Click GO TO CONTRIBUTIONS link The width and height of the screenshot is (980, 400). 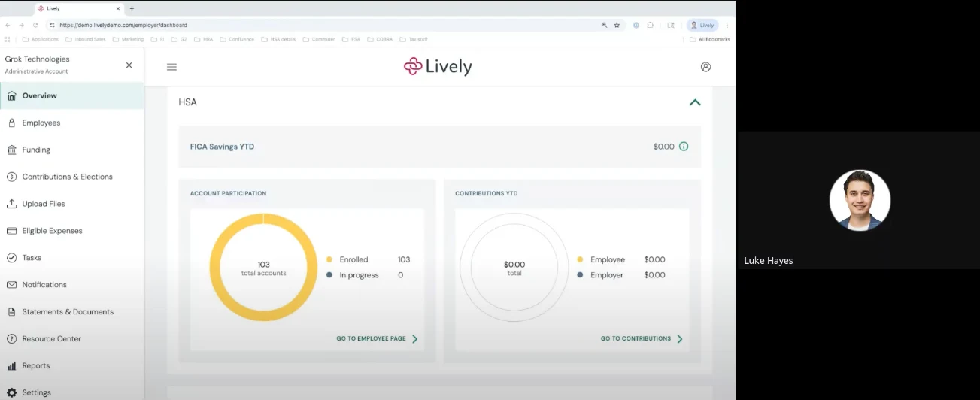tap(642, 339)
